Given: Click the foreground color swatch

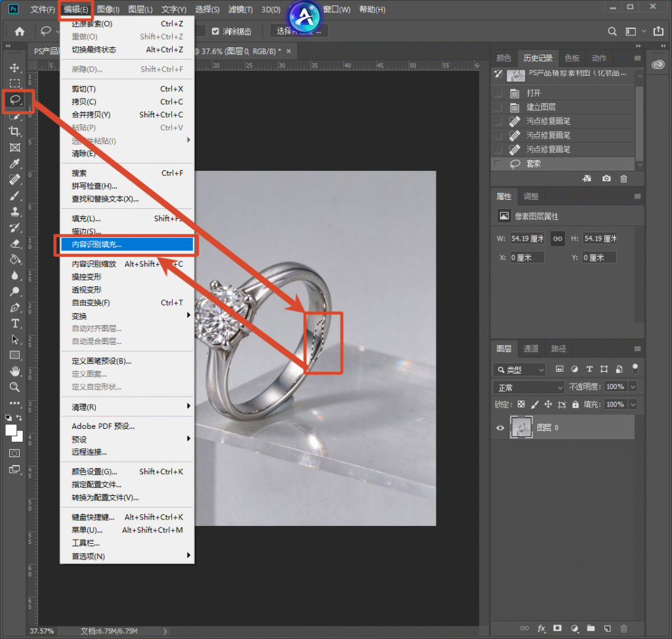Looking at the screenshot, I should point(11,430).
